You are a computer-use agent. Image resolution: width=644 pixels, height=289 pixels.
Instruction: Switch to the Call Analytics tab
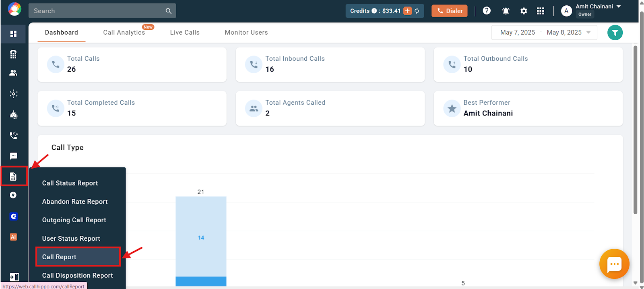coord(124,33)
